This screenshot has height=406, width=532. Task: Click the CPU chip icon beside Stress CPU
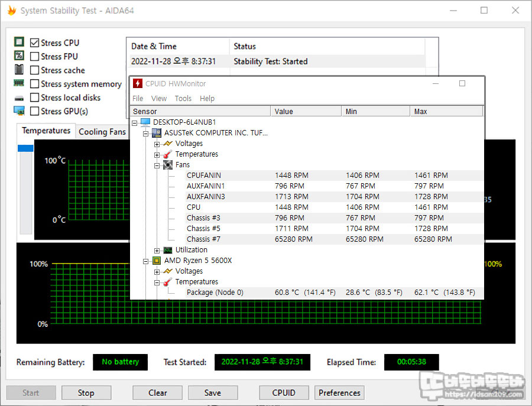coord(19,42)
